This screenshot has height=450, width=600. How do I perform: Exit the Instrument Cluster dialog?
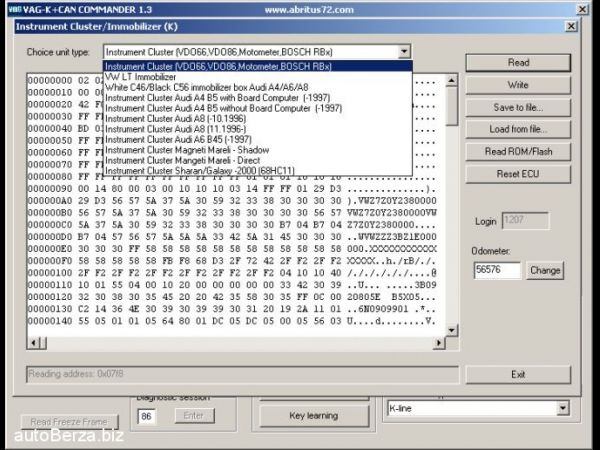tap(518, 374)
